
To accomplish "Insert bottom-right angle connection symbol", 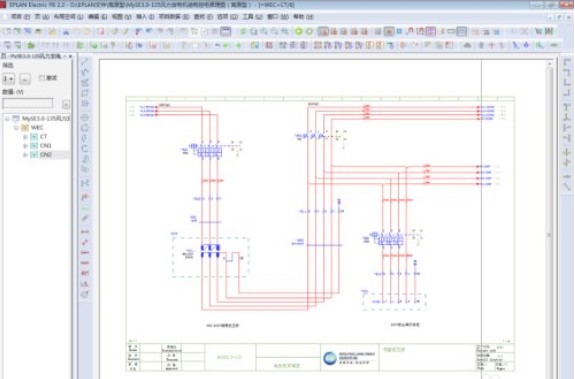I will tap(567, 92).
